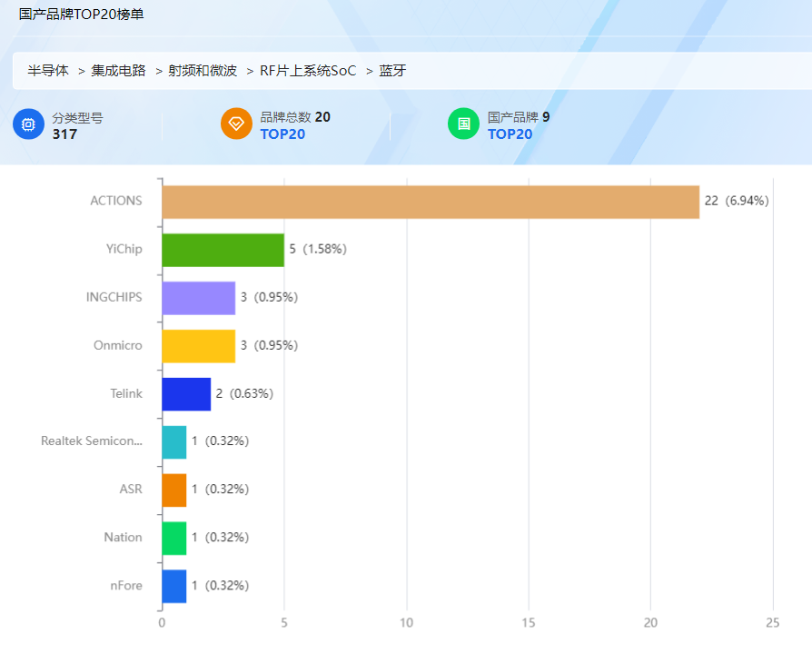The width and height of the screenshot is (812, 653).
Task: Go to 射频和微波 breadcrumb
Action: (x=203, y=71)
